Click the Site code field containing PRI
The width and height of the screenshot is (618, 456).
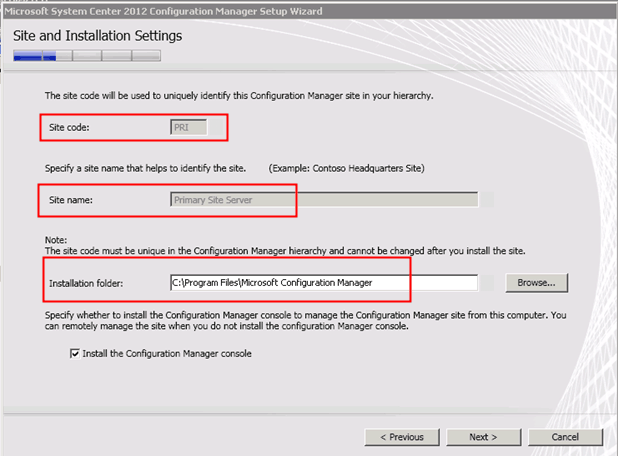click(x=189, y=127)
